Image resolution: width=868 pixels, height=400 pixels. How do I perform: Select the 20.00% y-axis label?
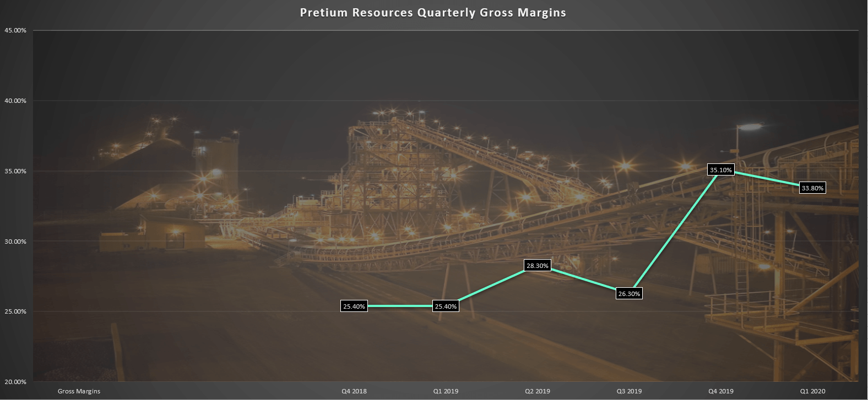pos(15,382)
